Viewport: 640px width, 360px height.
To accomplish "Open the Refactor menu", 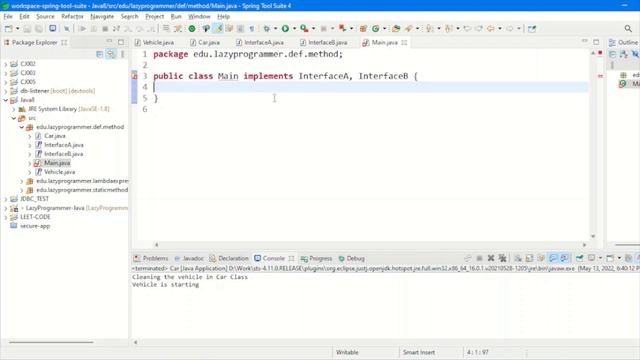I will 72,16.
